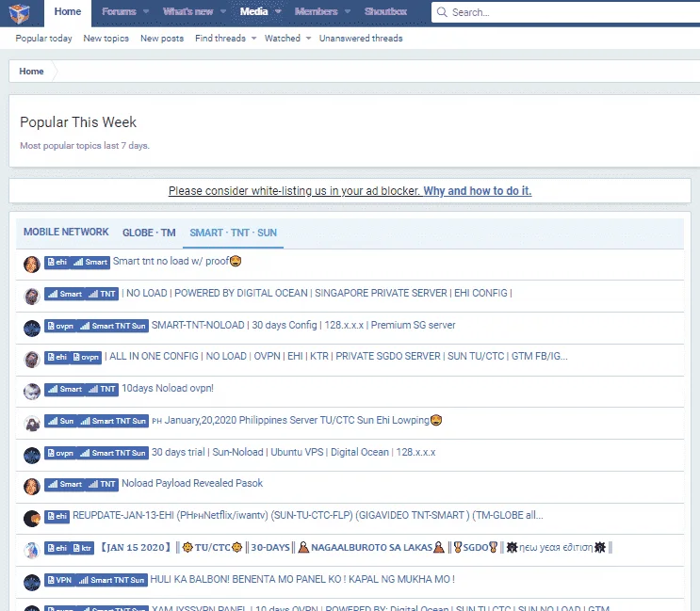The image size is (700, 611).
Task: Click 'ovpn' tag on 'SMART-TNT-NOLOAD' row
Action: pyautogui.click(x=60, y=326)
